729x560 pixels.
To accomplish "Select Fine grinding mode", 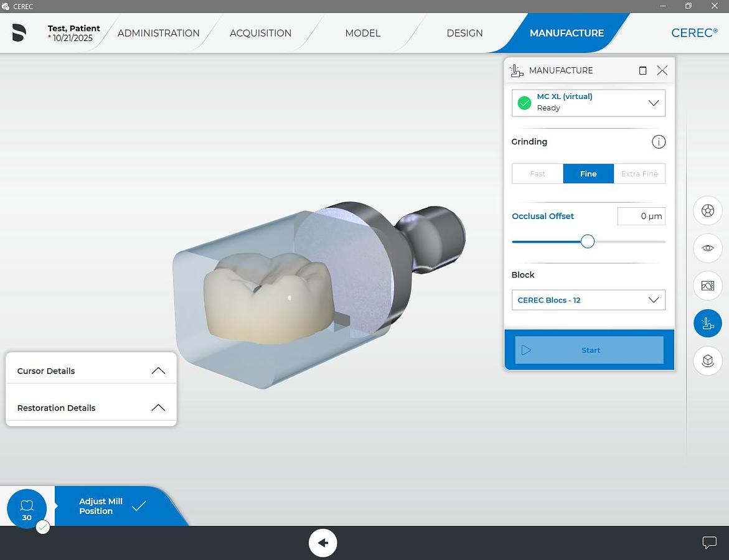I will [x=588, y=174].
